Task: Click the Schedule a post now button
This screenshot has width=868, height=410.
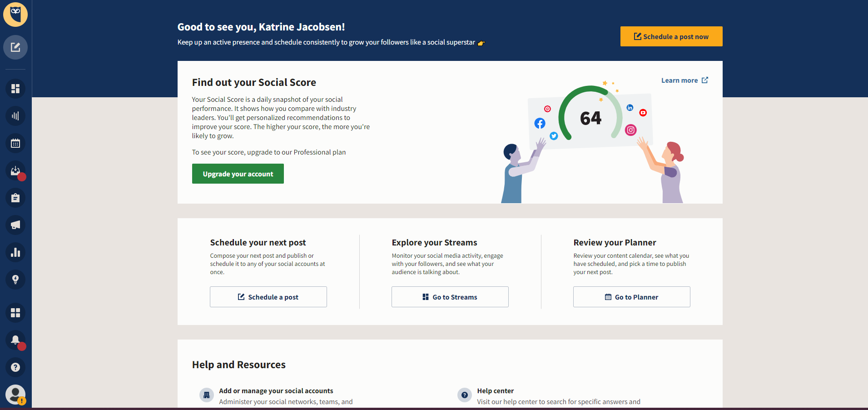Action: point(671,36)
